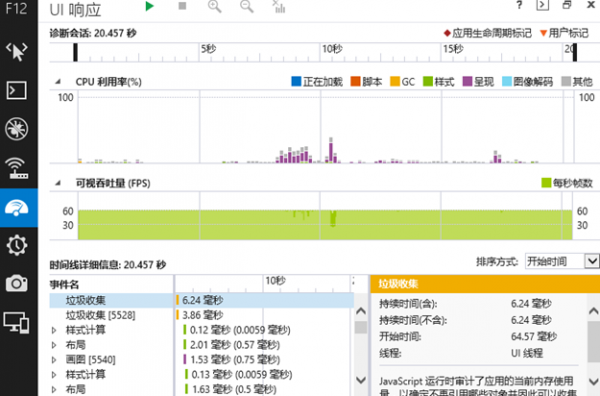This screenshot has width=600, height=396.
Task: Click the 5秒 mark on the ruler
Action: point(209,49)
